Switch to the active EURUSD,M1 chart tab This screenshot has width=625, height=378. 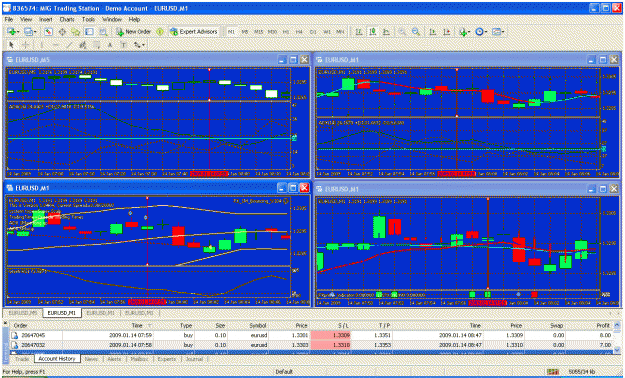point(62,313)
